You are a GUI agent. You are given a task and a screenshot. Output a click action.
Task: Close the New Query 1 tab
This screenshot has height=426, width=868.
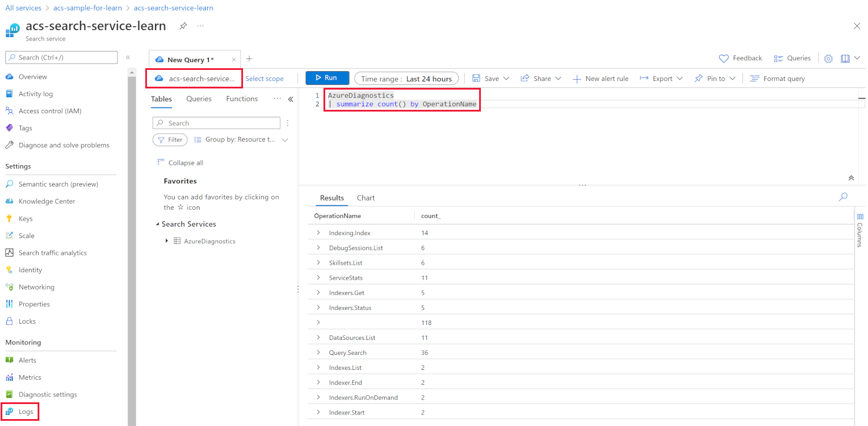click(x=234, y=60)
